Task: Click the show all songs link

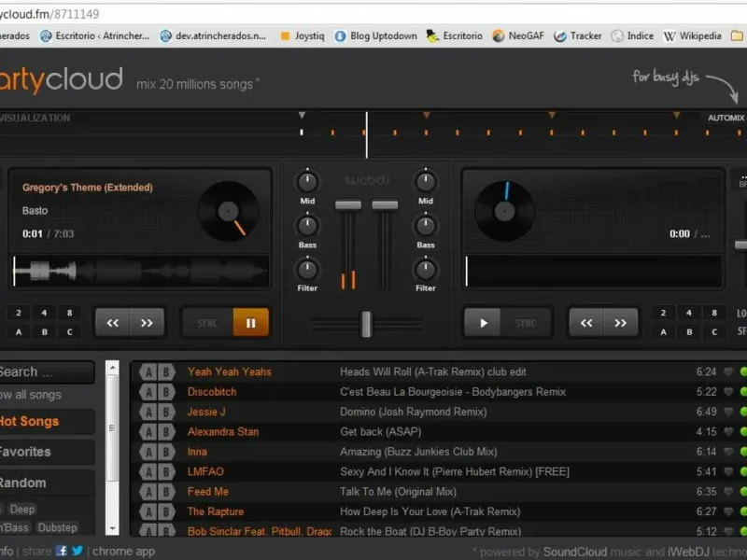Action: (31, 395)
